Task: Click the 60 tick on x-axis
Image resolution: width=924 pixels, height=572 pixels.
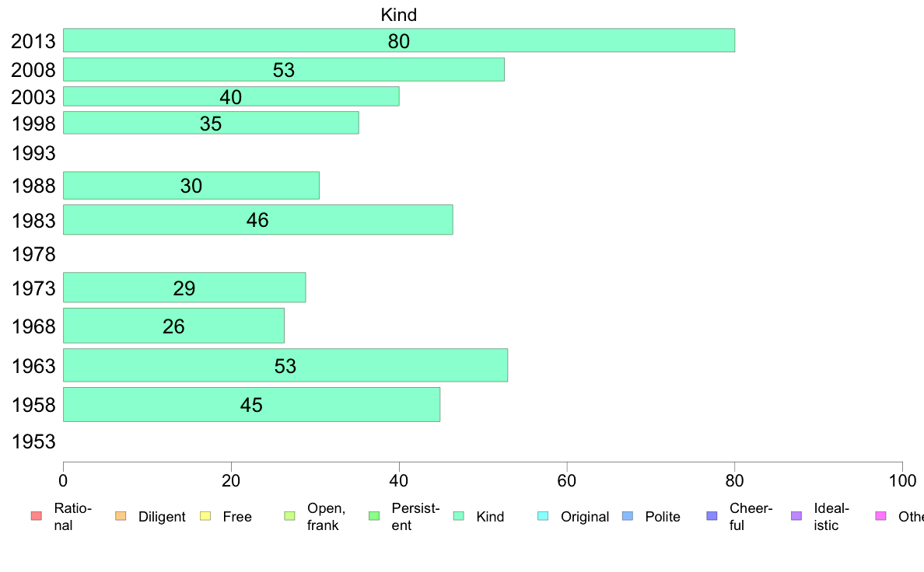Action: 566,481
